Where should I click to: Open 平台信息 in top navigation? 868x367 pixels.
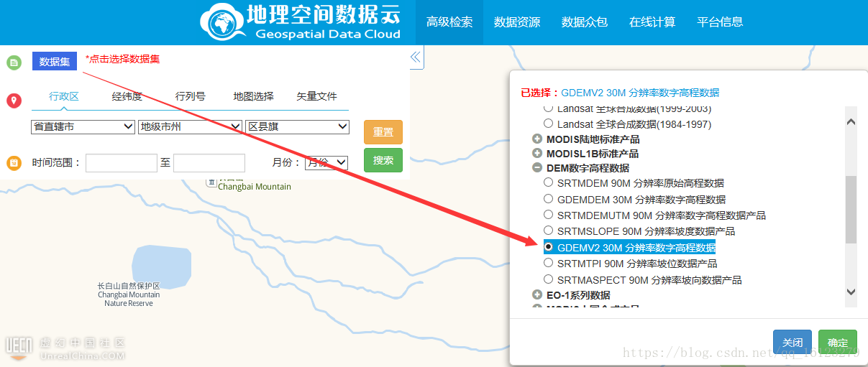pos(720,22)
